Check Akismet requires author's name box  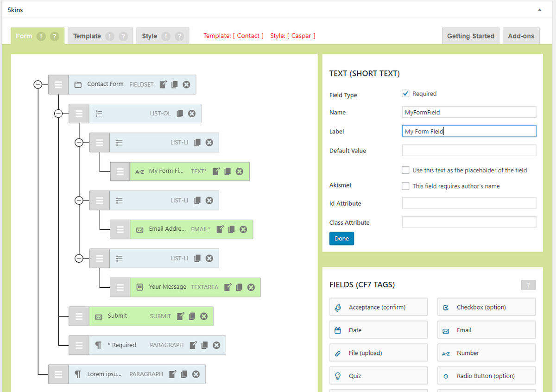(405, 186)
